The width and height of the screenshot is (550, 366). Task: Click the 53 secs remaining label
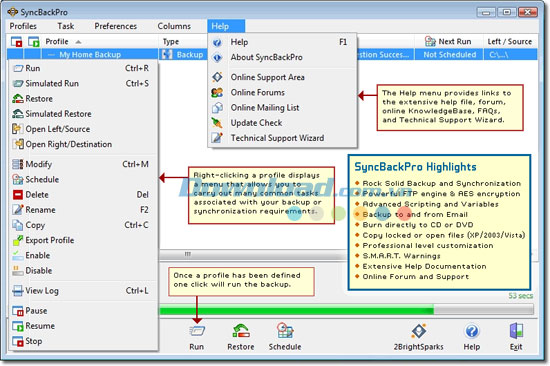pyautogui.click(x=521, y=296)
